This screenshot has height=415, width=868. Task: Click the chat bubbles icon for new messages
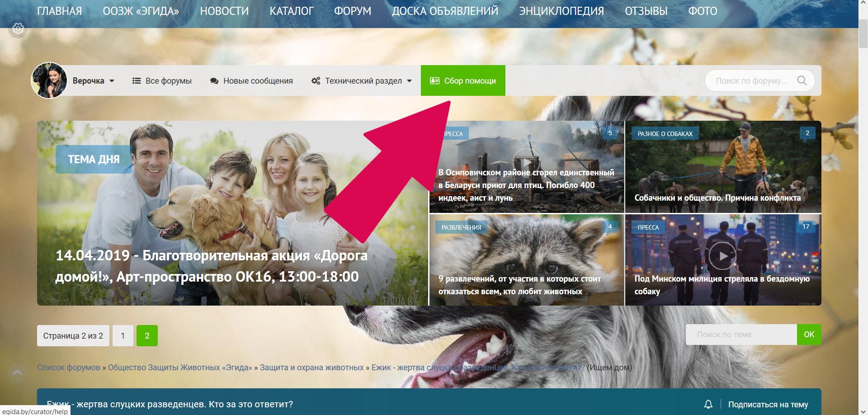click(x=214, y=81)
